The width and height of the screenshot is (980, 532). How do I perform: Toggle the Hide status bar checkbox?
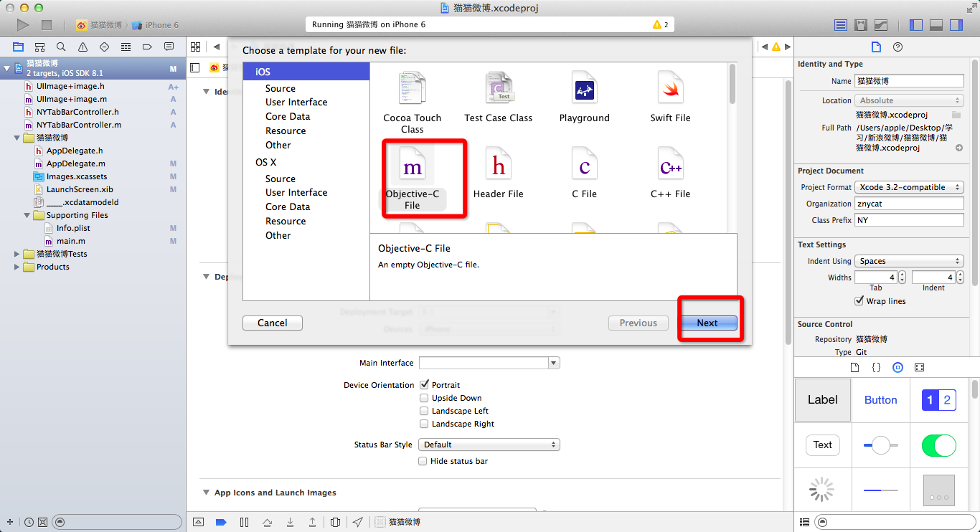[x=423, y=461]
